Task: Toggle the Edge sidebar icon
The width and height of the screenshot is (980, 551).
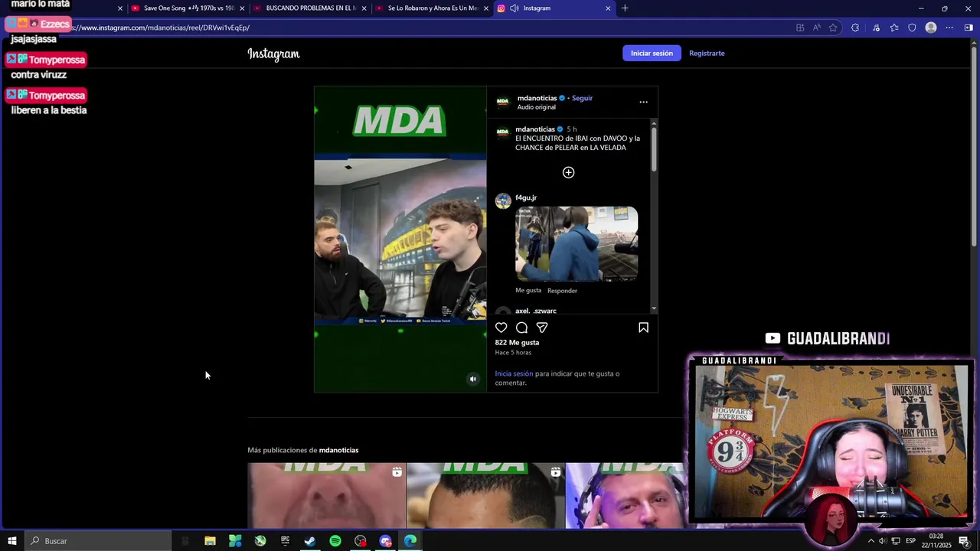Action: 969,28
